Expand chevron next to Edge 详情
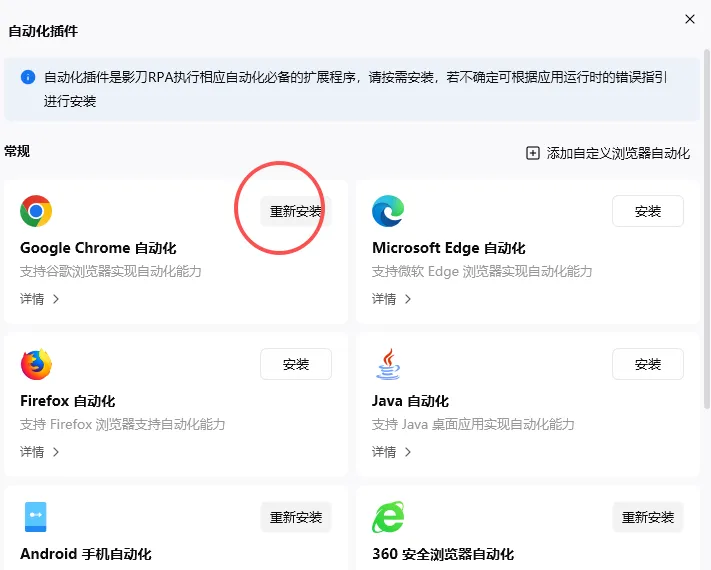The width and height of the screenshot is (711, 570). coord(408,299)
